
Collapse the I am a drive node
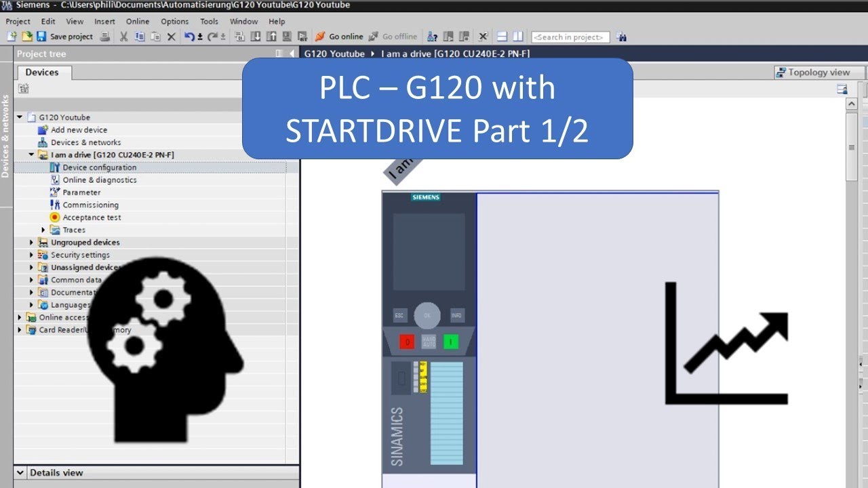31,155
